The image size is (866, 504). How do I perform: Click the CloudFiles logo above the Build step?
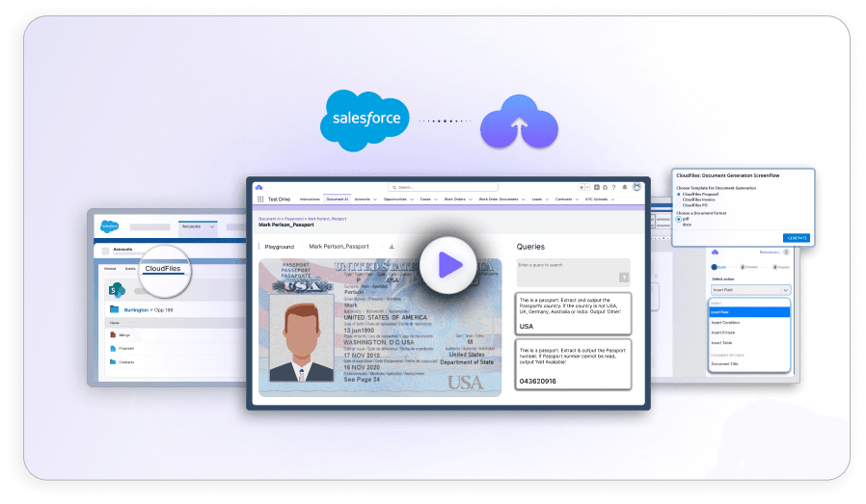(x=716, y=252)
